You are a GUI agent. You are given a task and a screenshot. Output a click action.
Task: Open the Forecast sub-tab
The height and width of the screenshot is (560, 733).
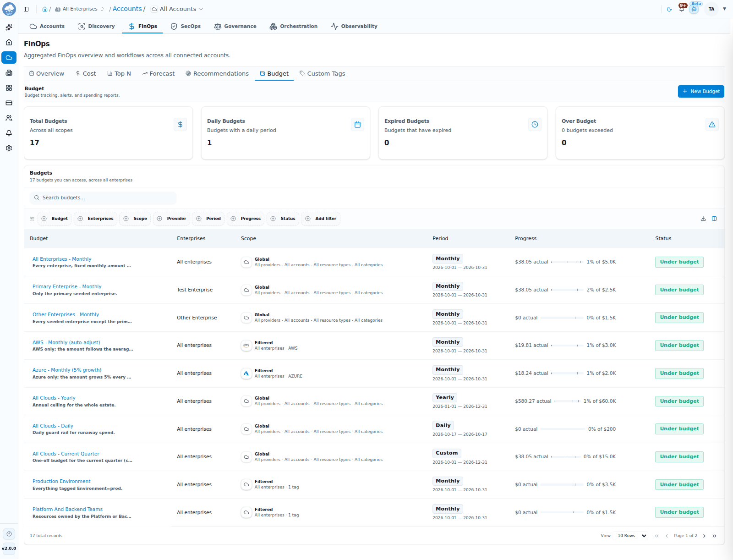tap(159, 74)
